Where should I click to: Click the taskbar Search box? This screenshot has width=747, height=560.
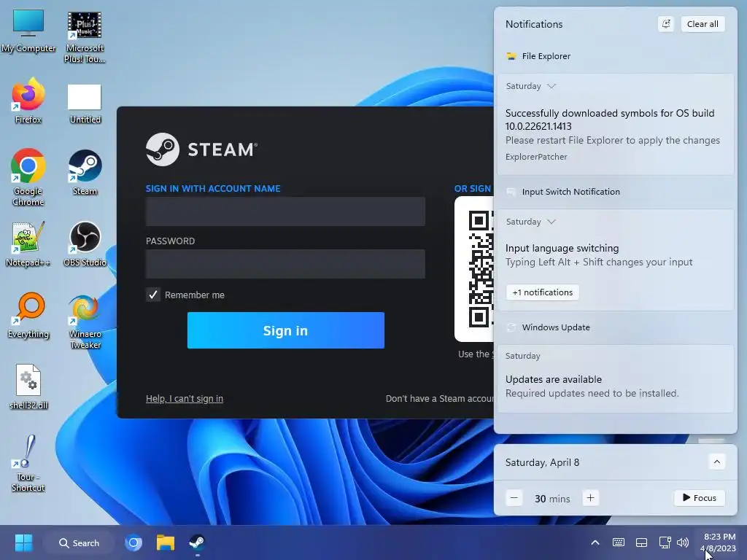(79, 542)
